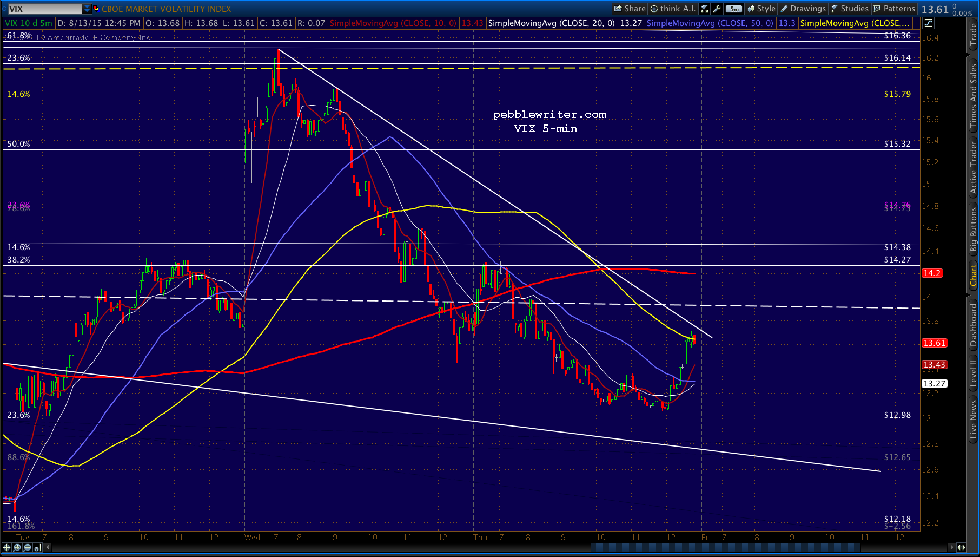This screenshot has height=557, width=980.
Task: Click the horizontal time scrollbar thumb
Action: click(x=725, y=547)
